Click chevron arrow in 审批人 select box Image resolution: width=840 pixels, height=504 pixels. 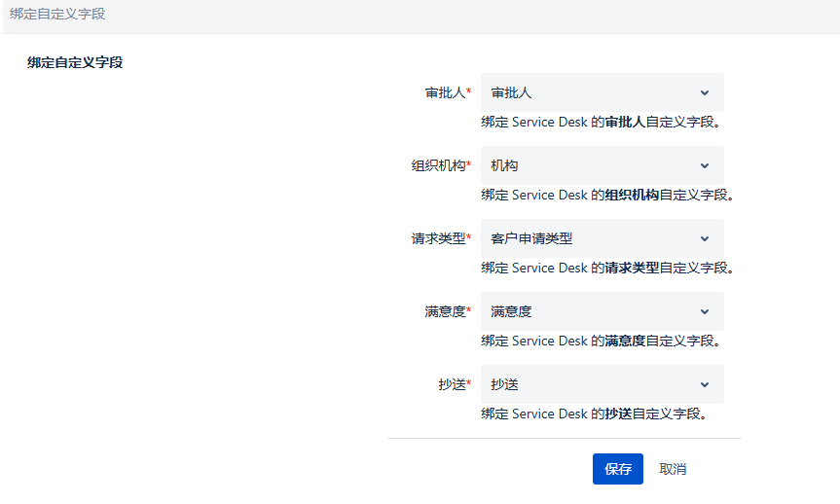[x=705, y=93]
